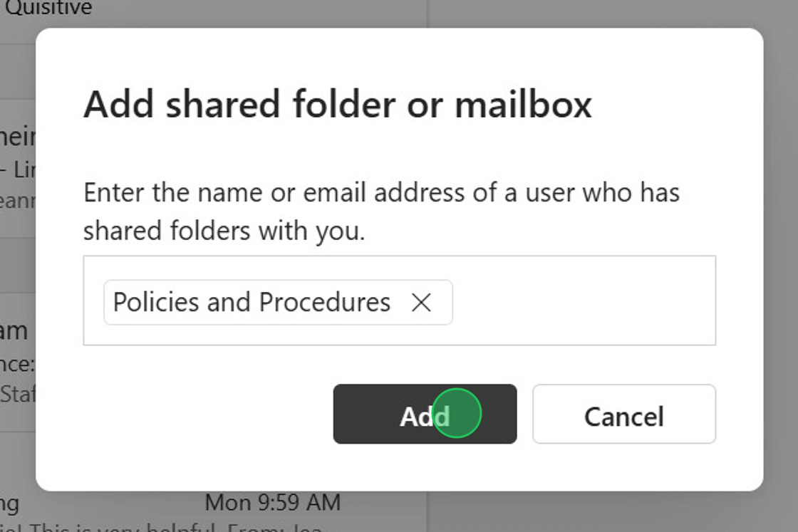Remove the Policies and Procedures chip
798x532 pixels.
pos(421,303)
